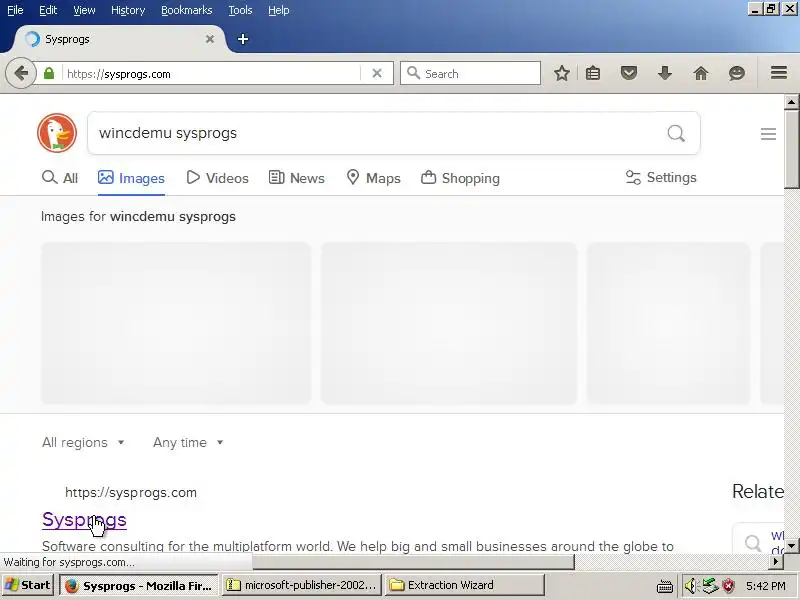
Task: Open the Edit menu
Action: click(48, 10)
